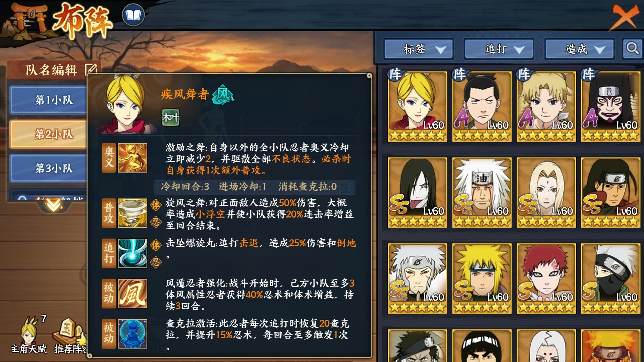Click the 查克拉激活 blue meditation icon
Image resolution: width=644 pixels, height=362 pixels.
[132, 334]
